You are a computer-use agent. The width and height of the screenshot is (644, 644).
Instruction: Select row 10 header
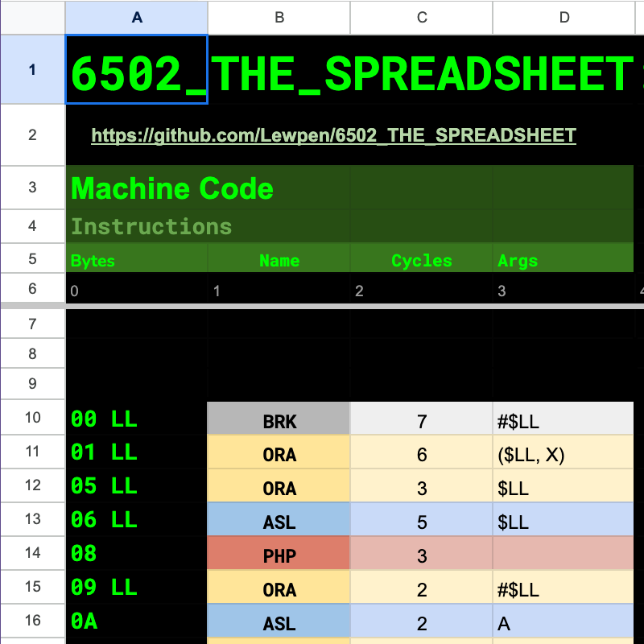click(32, 418)
